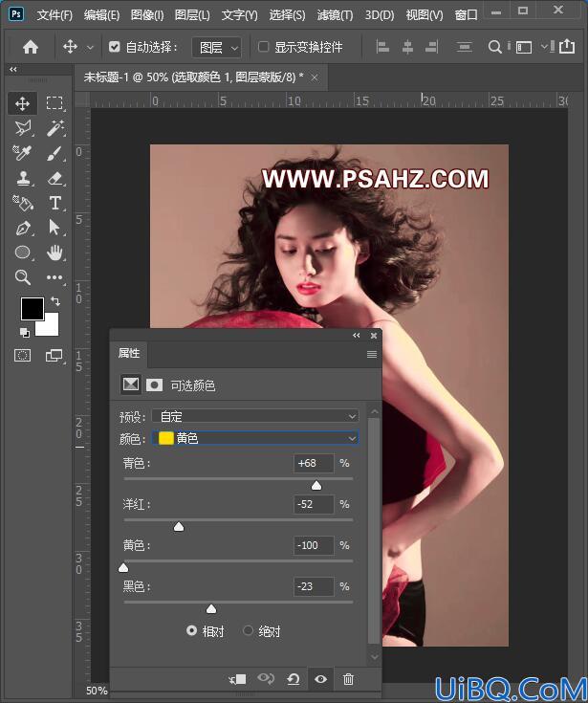The image size is (588, 703).
Task: Open the 3D menu
Action: click(x=380, y=15)
